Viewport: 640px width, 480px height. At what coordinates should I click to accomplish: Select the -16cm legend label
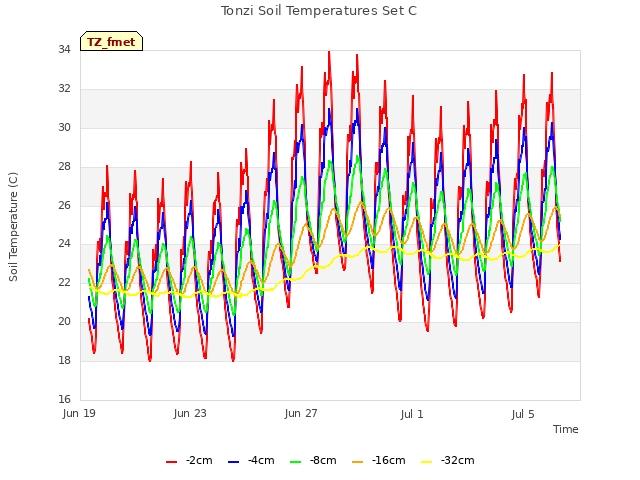coord(389,460)
